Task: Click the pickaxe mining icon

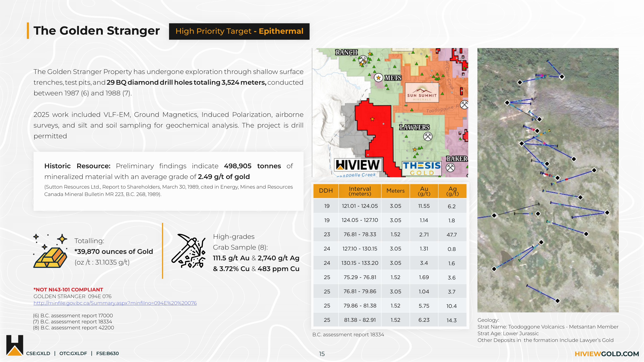Action: [189, 251]
